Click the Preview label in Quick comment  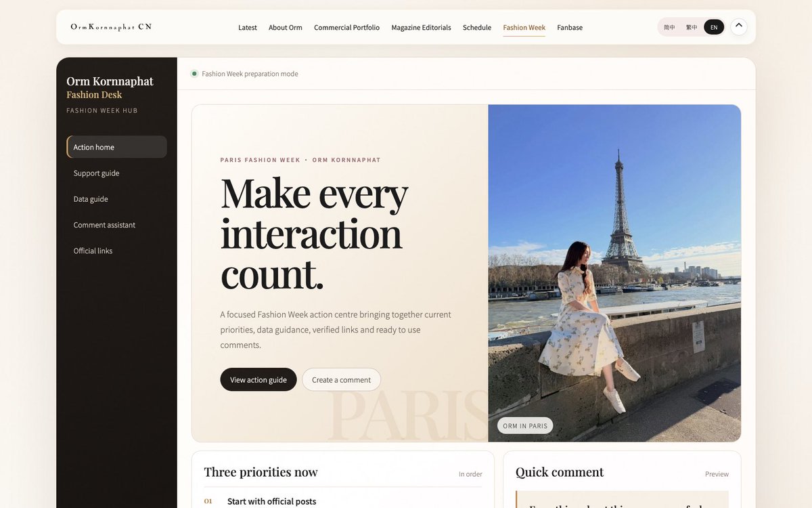click(717, 474)
